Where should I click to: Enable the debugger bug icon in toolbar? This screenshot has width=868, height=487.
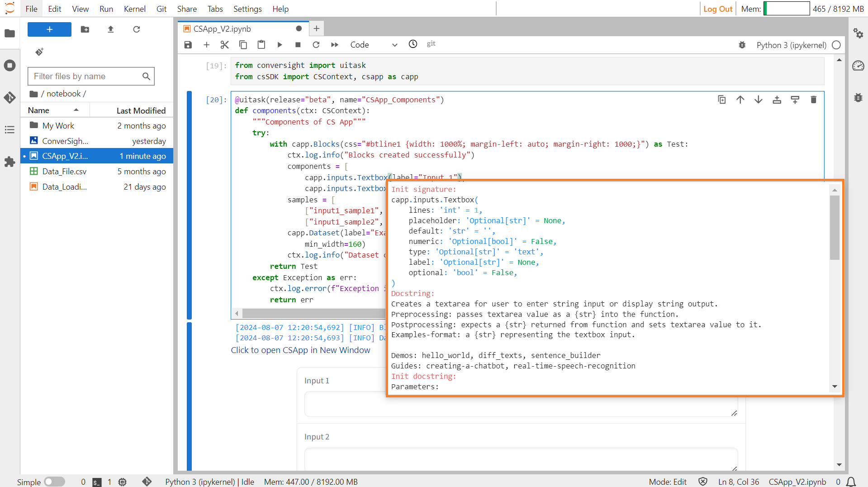click(742, 45)
